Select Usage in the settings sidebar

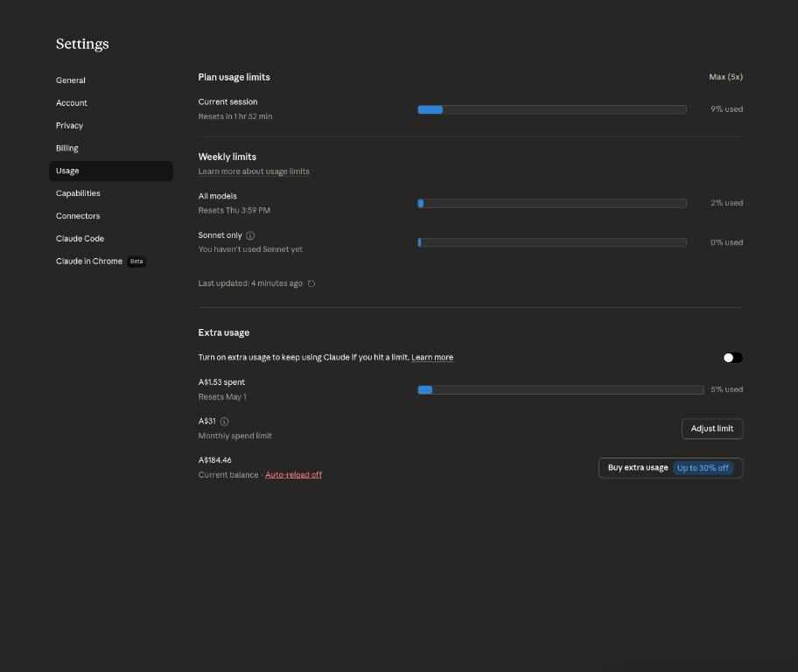pyautogui.click(x=67, y=171)
